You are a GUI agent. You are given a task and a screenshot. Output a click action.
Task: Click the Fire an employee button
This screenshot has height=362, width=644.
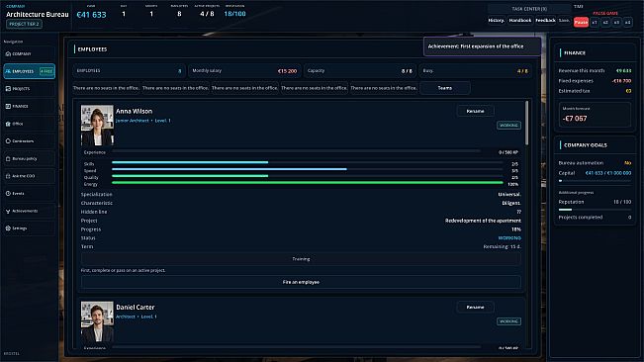(x=301, y=282)
